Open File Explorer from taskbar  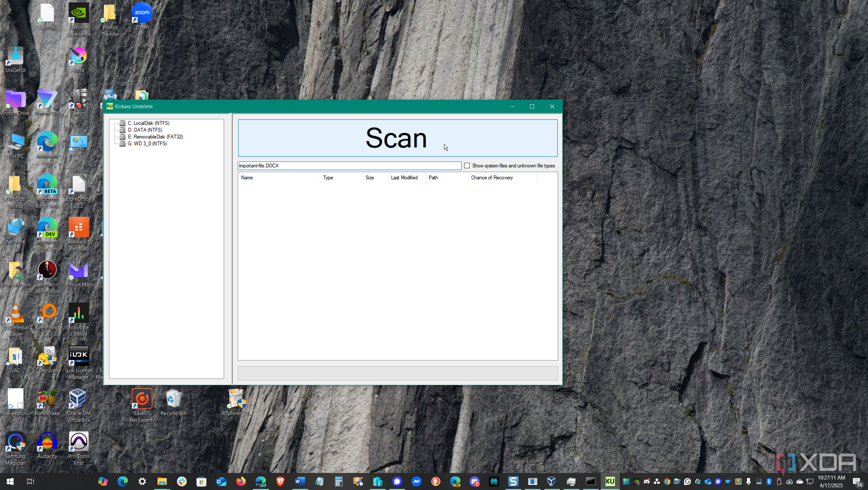(162, 481)
